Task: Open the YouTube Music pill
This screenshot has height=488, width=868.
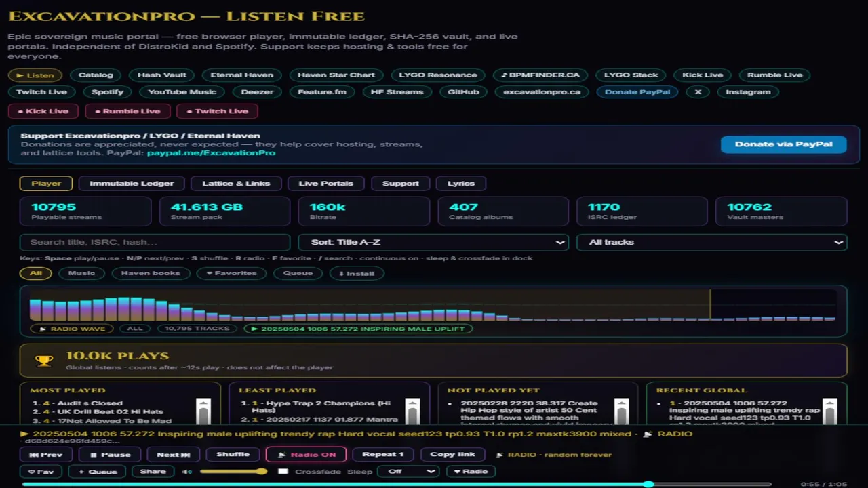Action: 182,91
